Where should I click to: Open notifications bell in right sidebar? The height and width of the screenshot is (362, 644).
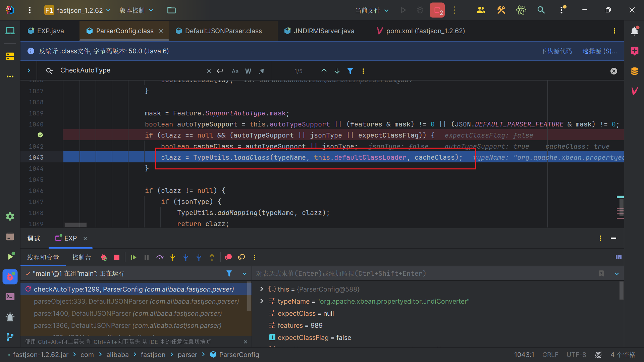[x=634, y=31]
